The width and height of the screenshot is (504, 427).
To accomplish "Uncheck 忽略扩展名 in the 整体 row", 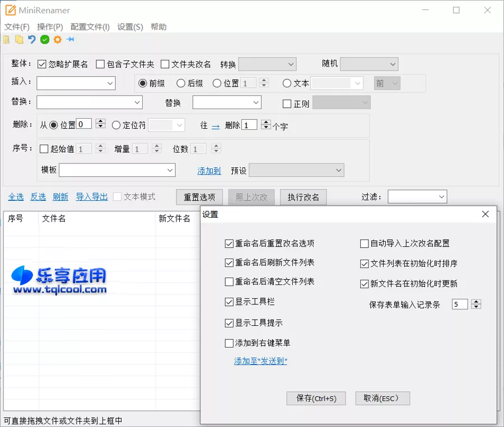I will [x=41, y=64].
